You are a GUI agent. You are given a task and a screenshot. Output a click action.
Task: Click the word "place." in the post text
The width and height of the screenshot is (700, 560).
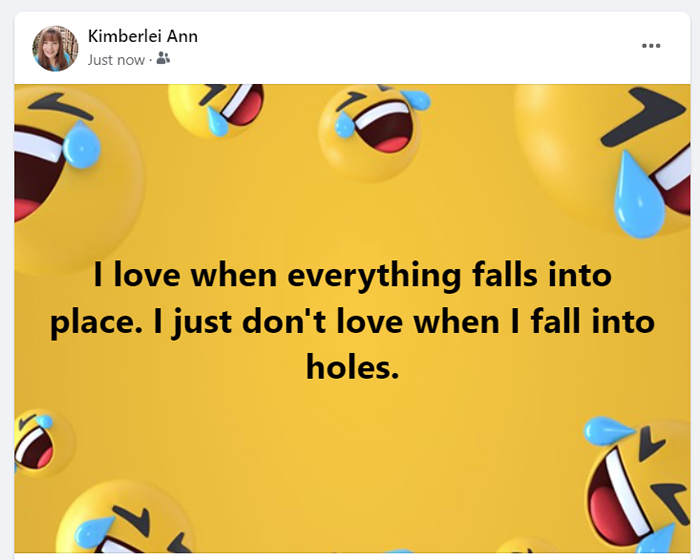(97, 322)
